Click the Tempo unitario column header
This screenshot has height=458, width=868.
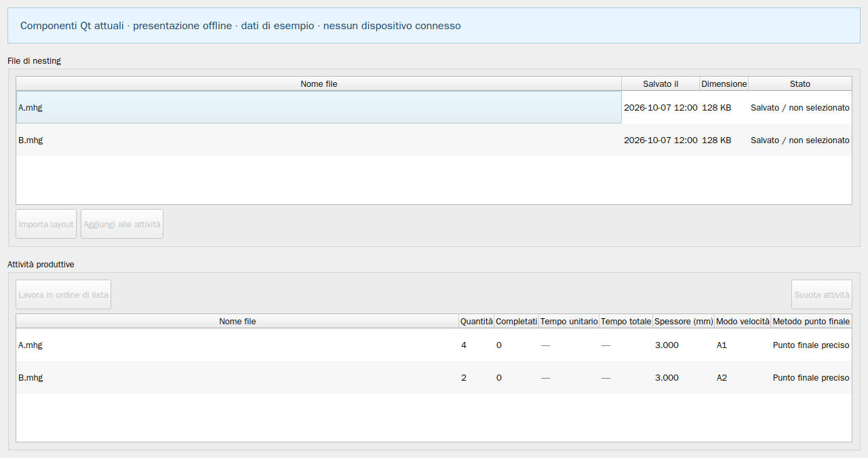pyautogui.click(x=569, y=322)
